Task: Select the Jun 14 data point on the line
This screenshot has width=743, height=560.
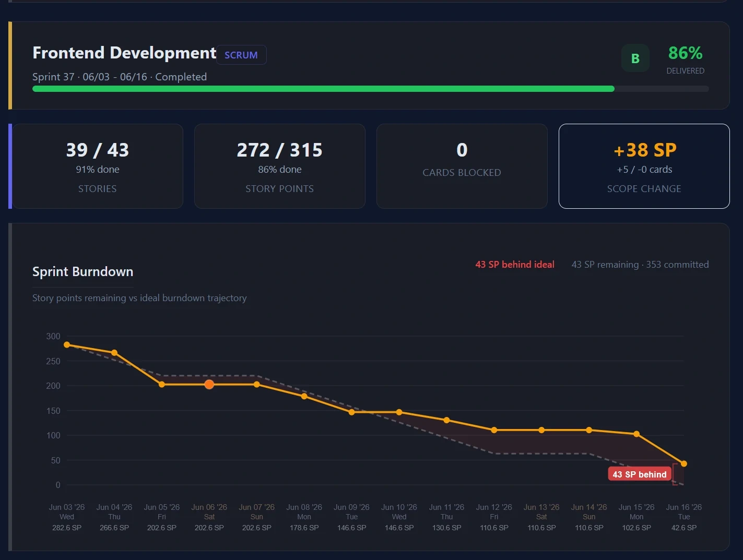Action: (589, 430)
